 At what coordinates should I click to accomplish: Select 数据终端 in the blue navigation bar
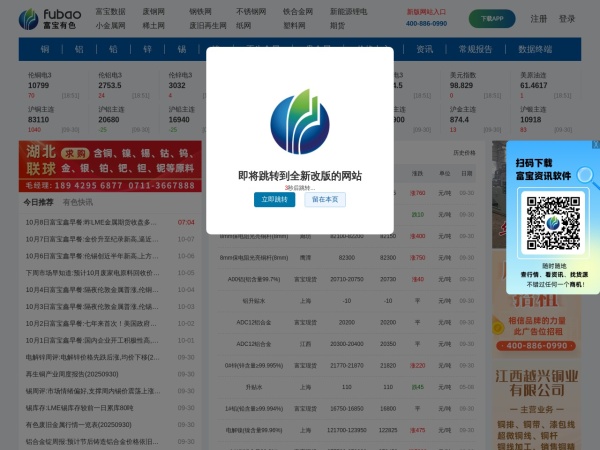click(535, 49)
